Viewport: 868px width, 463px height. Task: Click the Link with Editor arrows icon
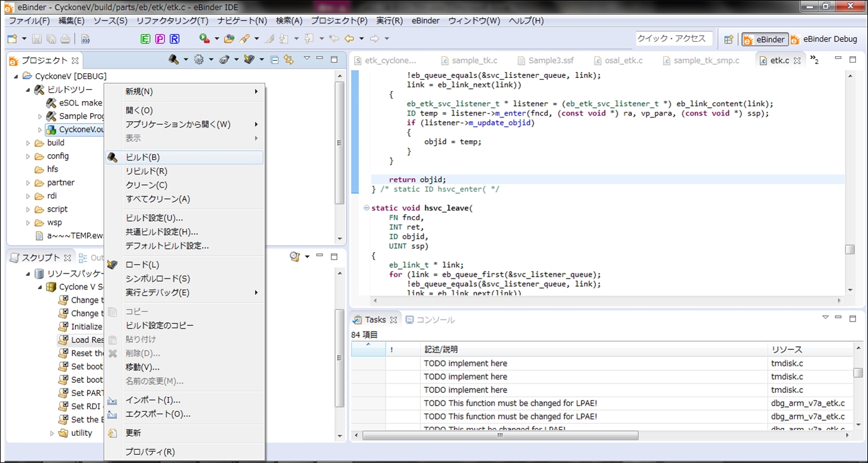(x=288, y=60)
